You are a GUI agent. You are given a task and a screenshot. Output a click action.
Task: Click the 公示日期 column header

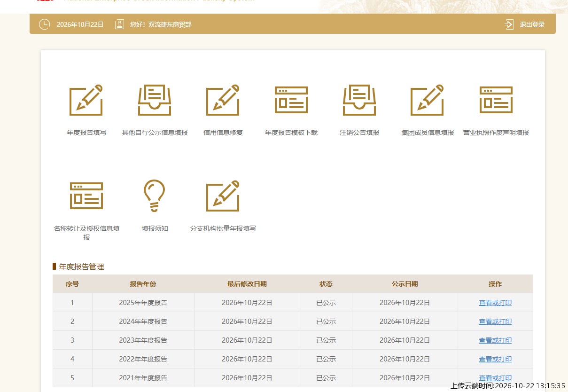click(x=405, y=284)
